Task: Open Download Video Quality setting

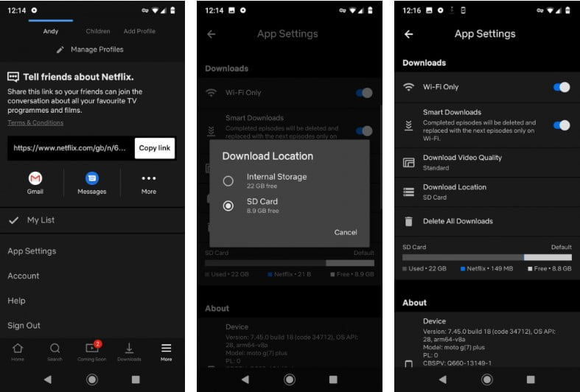Action: pos(462,162)
